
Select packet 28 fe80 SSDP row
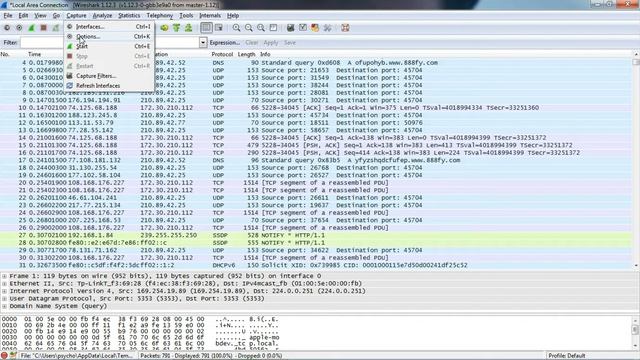coord(316,243)
